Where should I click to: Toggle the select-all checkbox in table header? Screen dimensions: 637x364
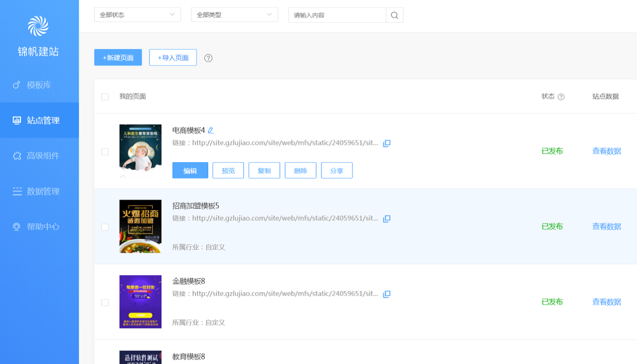[x=105, y=97]
